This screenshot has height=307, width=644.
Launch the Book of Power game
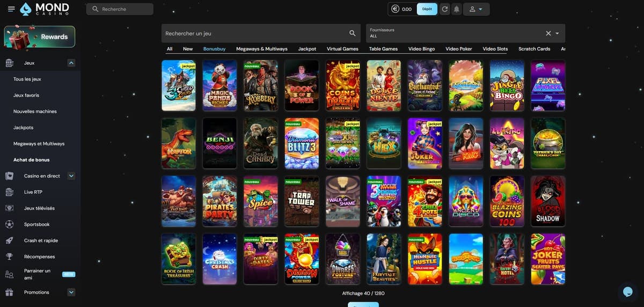[302, 85]
